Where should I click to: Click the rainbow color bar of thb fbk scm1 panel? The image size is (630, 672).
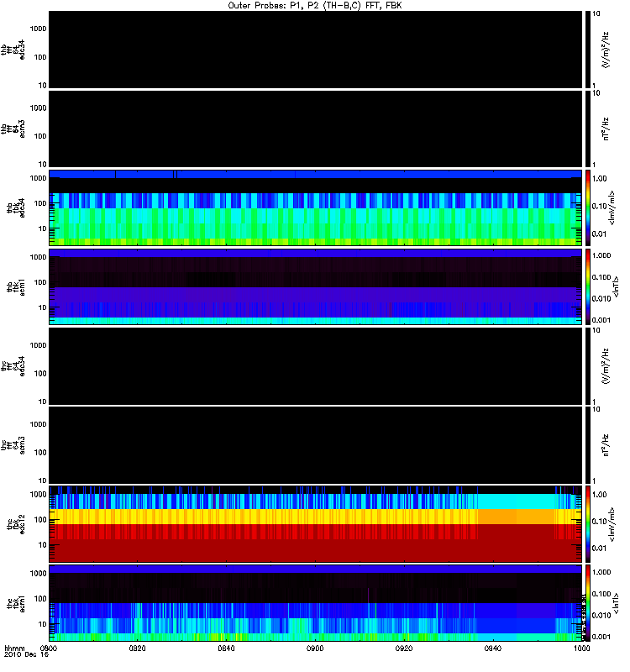click(588, 286)
